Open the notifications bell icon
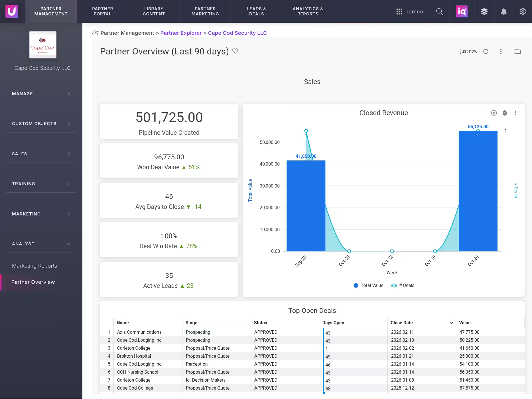Image resolution: width=532 pixels, height=399 pixels. pos(504,11)
